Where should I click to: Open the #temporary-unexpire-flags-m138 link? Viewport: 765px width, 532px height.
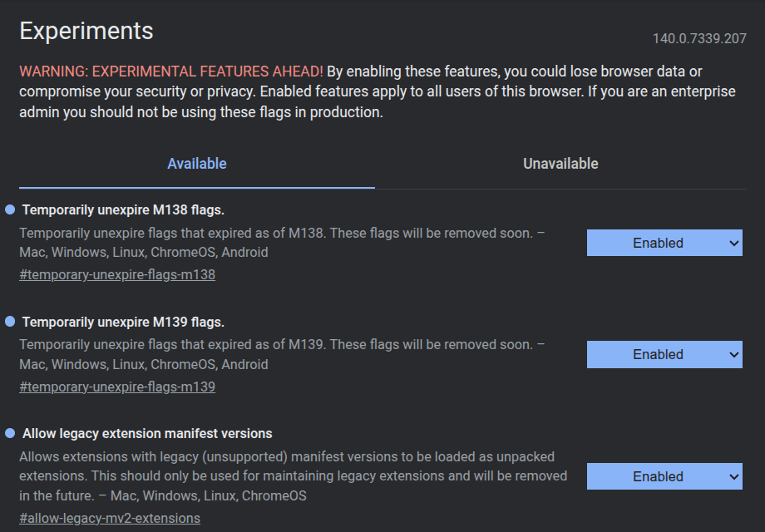[116, 273]
